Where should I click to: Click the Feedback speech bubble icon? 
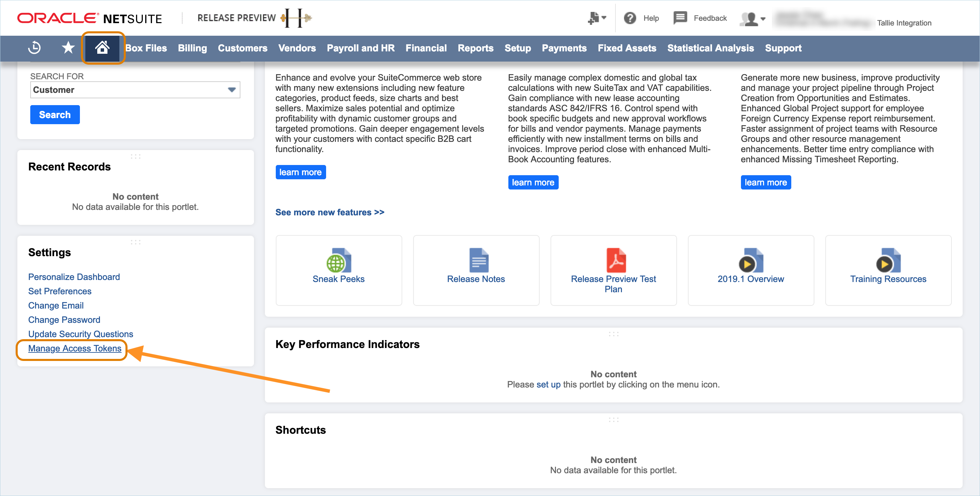coord(680,18)
